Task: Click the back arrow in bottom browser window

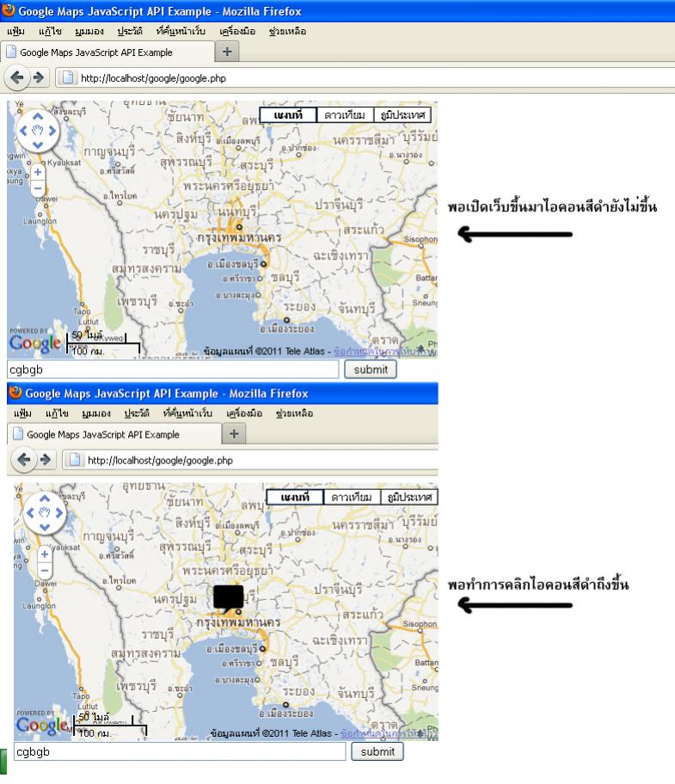Action: [24, 460]
